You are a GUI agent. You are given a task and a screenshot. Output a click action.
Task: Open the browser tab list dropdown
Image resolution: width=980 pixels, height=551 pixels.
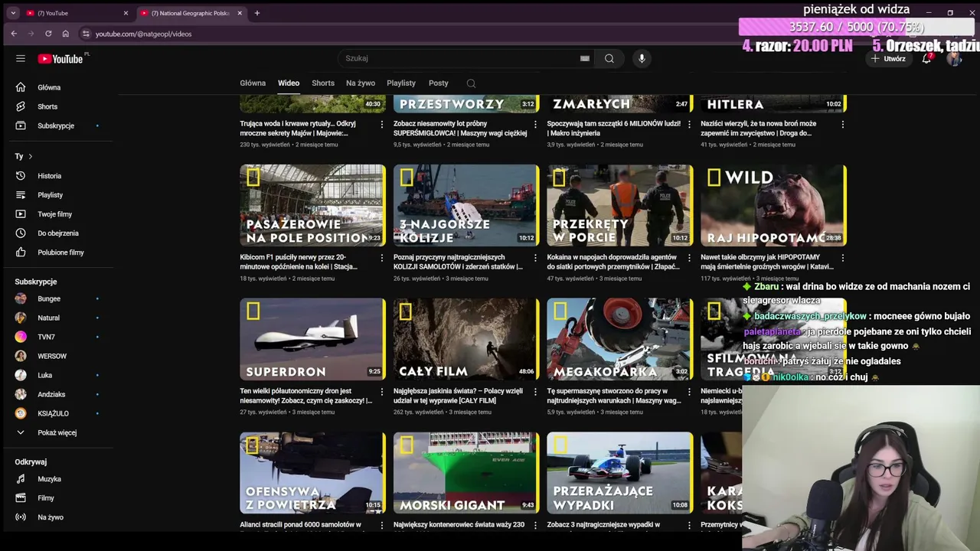[13, 13]
